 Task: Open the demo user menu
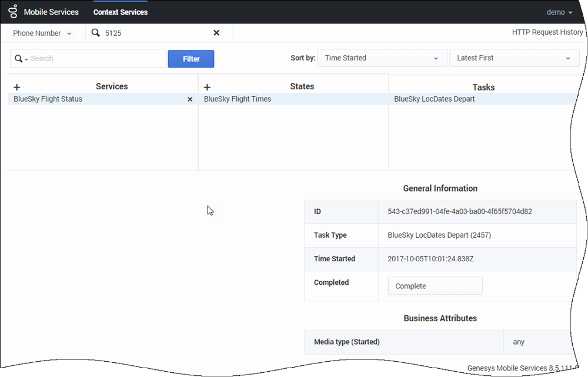click(x=559, y=12)
